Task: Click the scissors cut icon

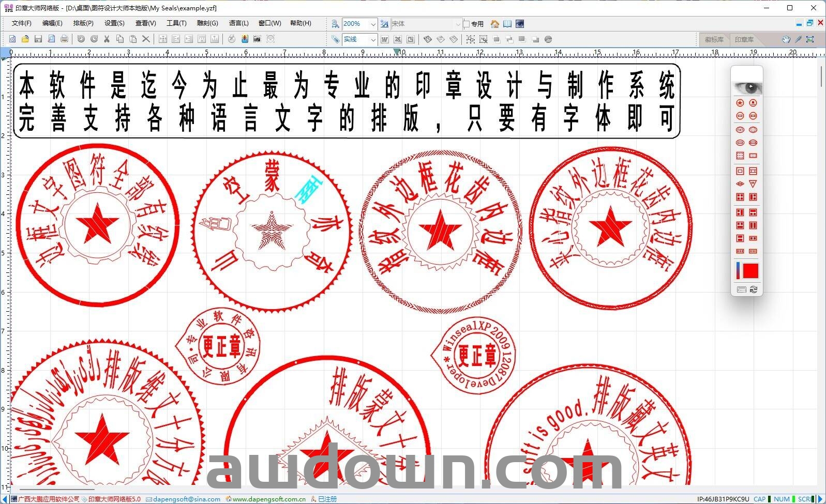Action: coord(107,39)
